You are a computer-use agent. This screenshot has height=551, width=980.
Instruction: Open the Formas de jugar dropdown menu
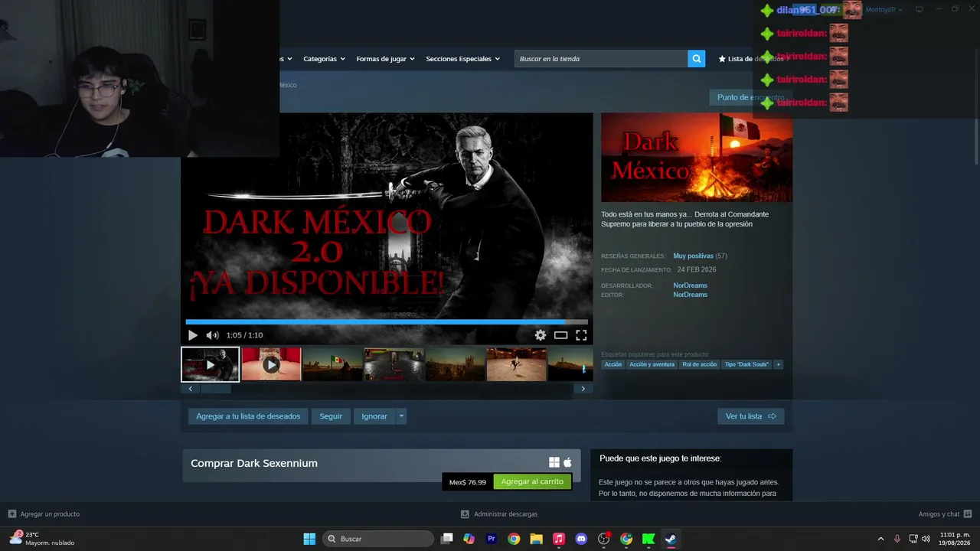point(385,59)
